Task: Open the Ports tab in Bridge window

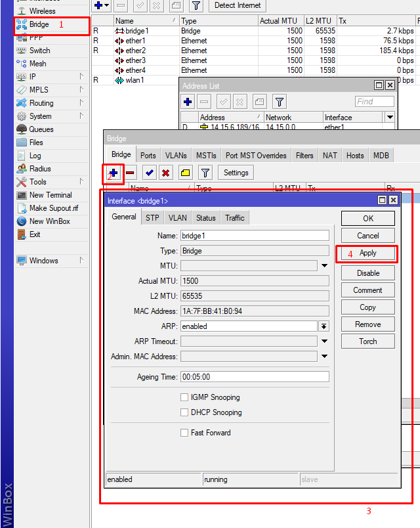Action: (148, 156)
